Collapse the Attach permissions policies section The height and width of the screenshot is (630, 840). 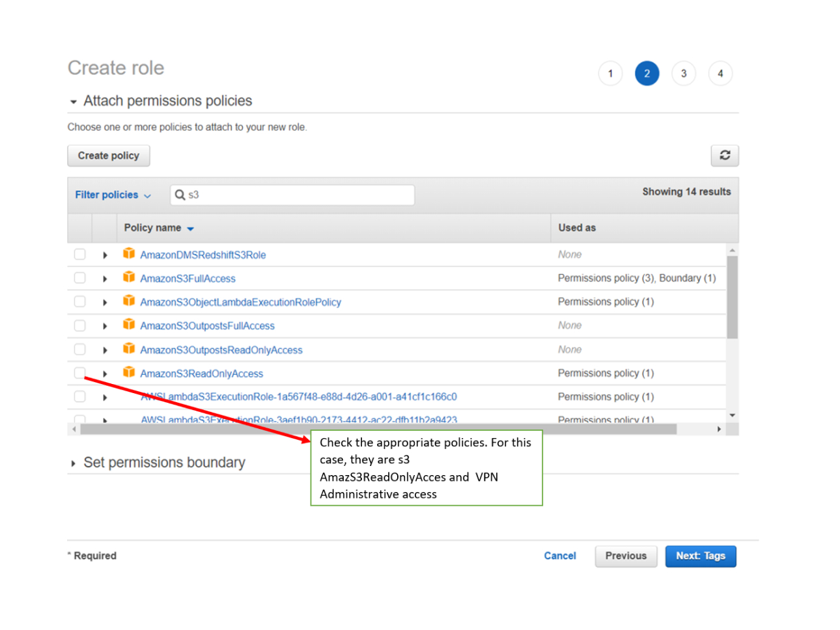click(73, 102)
